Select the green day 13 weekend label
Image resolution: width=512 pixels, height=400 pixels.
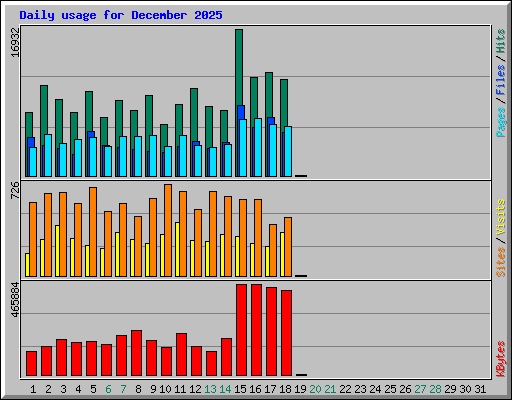pos(210,389)
